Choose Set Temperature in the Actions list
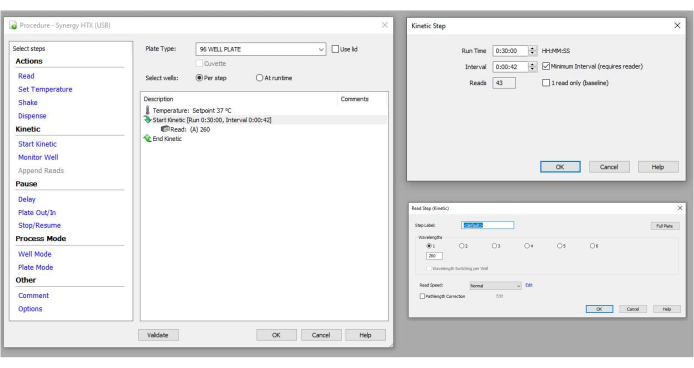The image size is (694, 368). coord(45,89)
